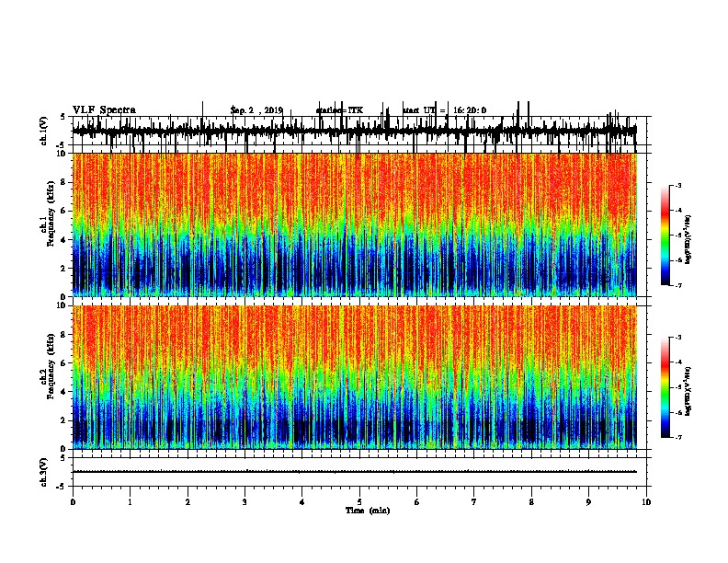Click the '-3' label on ch.1 color scale

tap(678, 185)
